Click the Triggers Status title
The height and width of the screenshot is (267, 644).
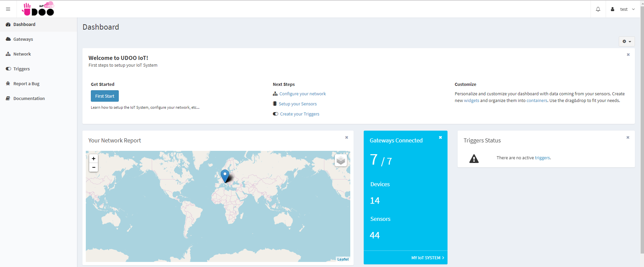coord(482,140)
